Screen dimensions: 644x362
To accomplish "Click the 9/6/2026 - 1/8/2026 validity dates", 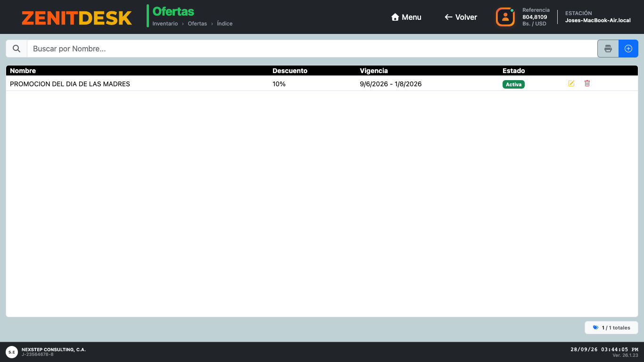I will coord(391,84).
